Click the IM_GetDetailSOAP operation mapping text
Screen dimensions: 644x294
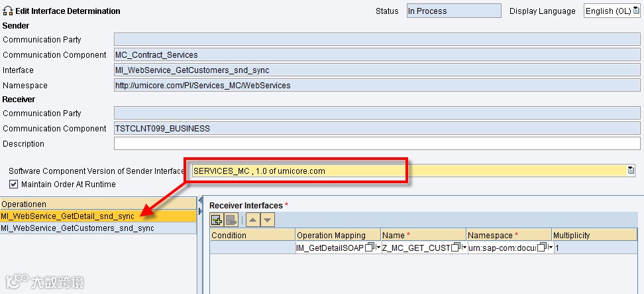point(330,248)
